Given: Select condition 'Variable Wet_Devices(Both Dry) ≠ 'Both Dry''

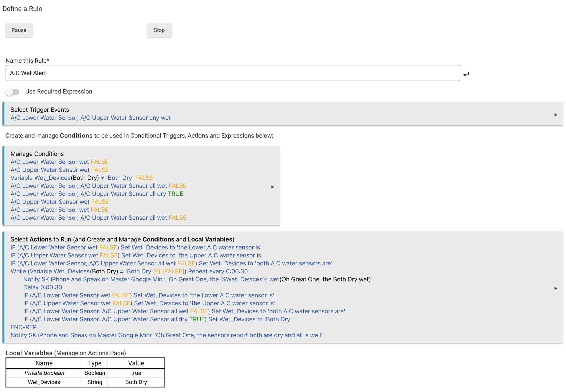Looking at the screenshot, I should 82,178.
